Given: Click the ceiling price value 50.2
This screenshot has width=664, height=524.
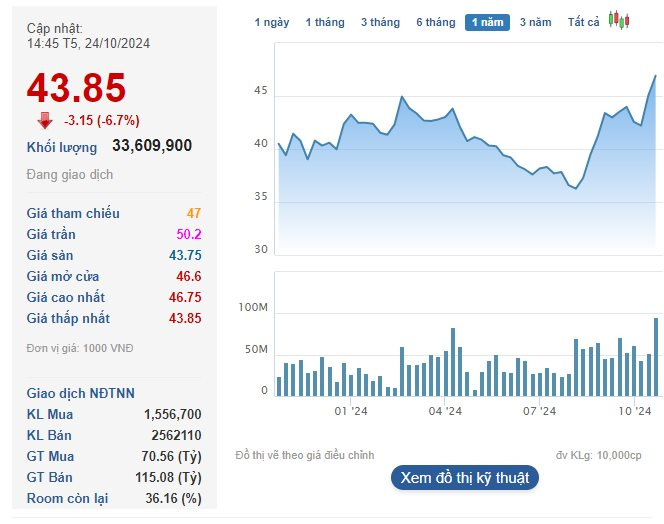Looking at the screenshot, I should coord(188,234).
